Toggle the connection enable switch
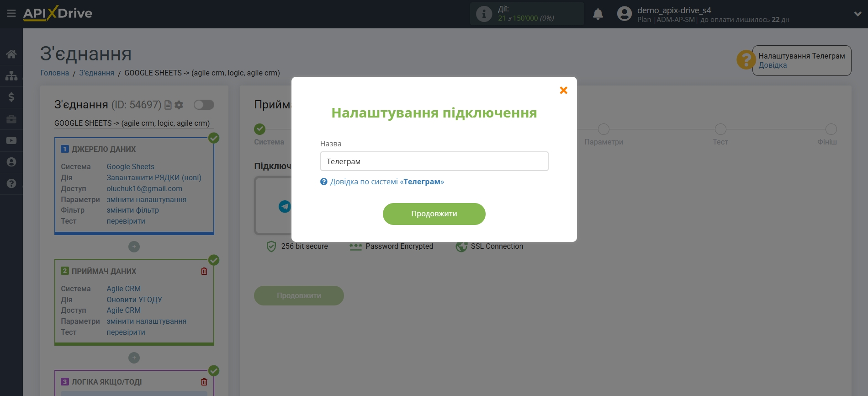The height and width of the screenshot is (396, 868). pos(204,105)
